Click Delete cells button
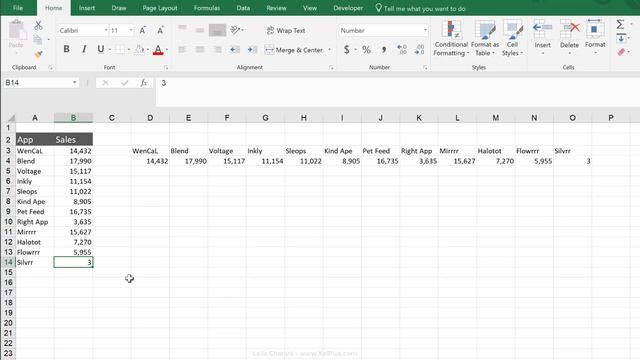 569,37
